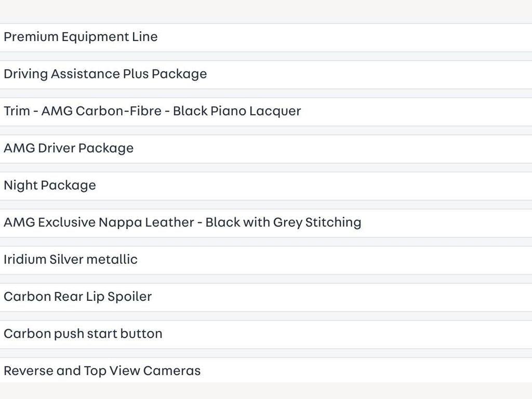The width and height of the screenshot is (532, 399).
Task: Select the AMG Driver Package row
Action: point(266,149)
